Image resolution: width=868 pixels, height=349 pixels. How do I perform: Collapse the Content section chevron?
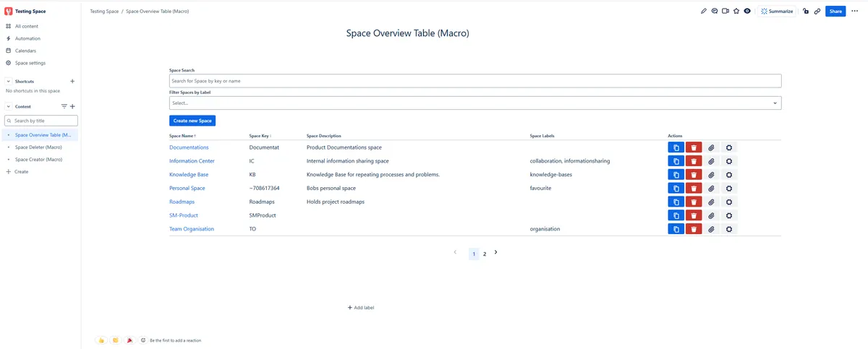(x=9, y=106)
